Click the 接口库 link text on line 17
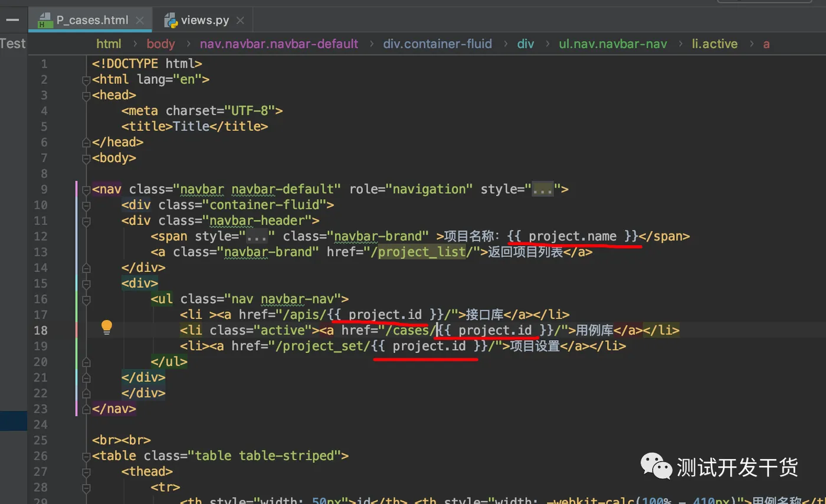 484,315
